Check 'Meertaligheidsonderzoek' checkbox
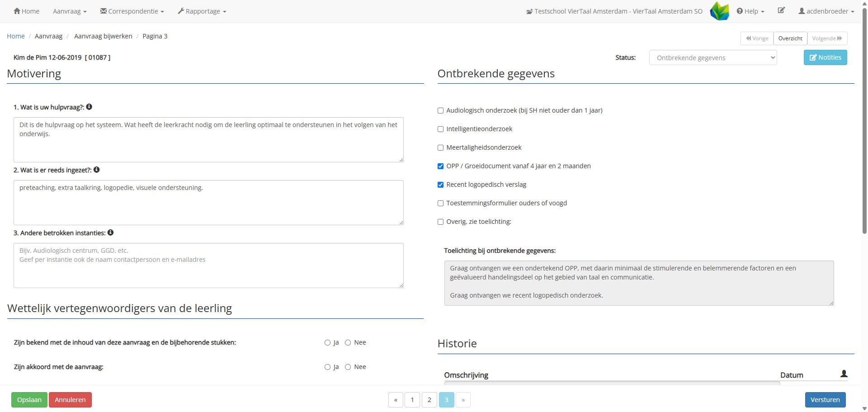The height and width of the screenshot is (412, 868). pos(440,147)
